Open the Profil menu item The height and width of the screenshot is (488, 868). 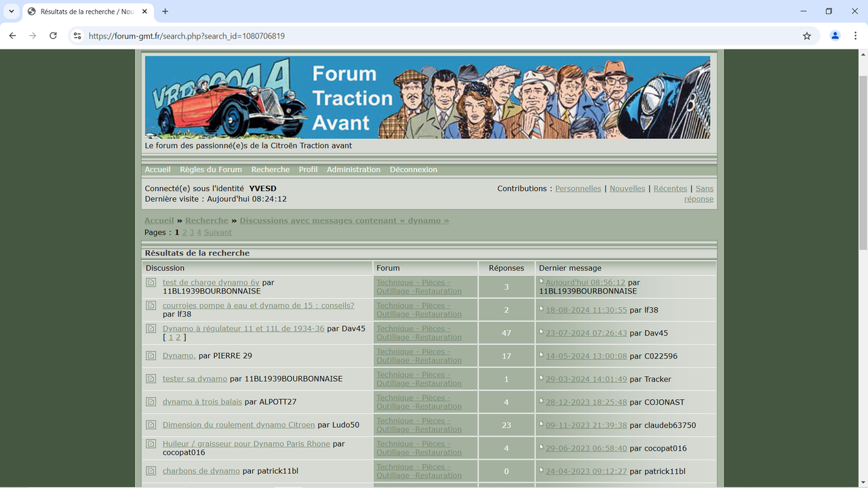click(309, 169)
